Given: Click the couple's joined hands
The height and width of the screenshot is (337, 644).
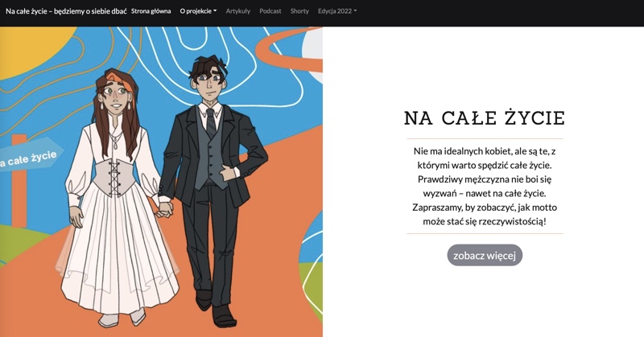Looking at the screenshot, I should pyautogui.click(x=164, y=208).
